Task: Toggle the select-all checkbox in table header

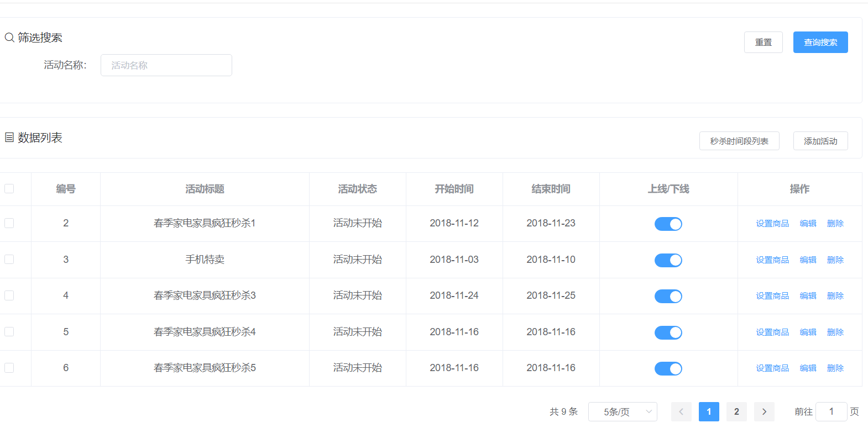Action: click(9, 189)
